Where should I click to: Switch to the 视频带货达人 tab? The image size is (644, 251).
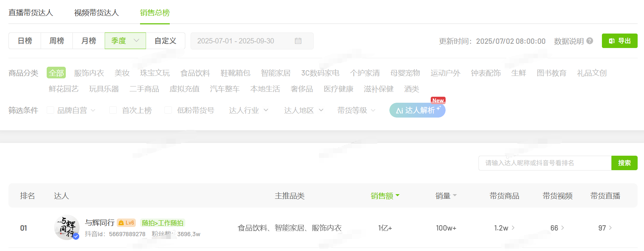pyautogui.click(x=97, y=13)
